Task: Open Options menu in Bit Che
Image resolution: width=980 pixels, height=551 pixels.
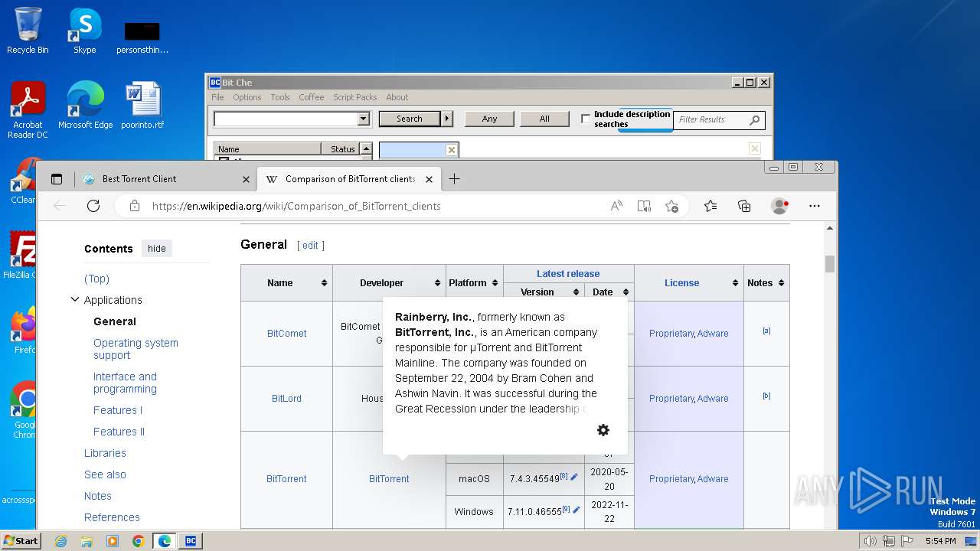Action: click(x=247, y=97)
